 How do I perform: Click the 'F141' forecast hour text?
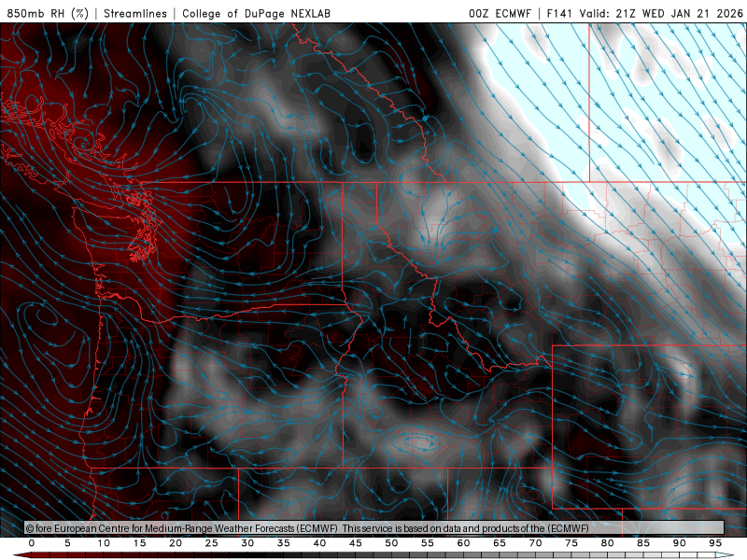(558, 13)
